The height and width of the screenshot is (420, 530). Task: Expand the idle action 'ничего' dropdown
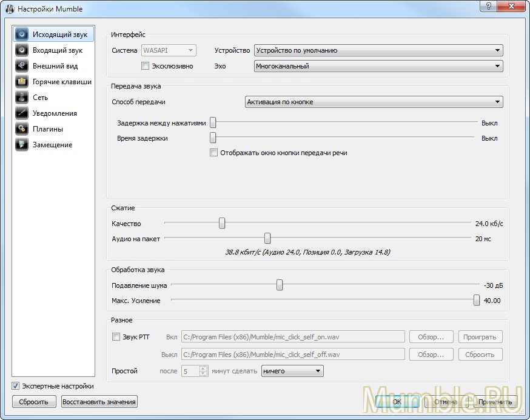pos(292,371)
